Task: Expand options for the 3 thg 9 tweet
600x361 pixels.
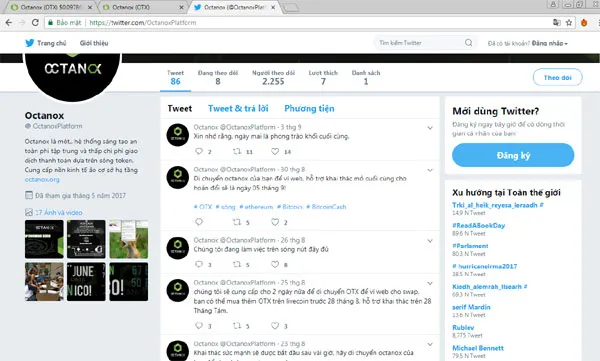Action: (x=430, y=128)
